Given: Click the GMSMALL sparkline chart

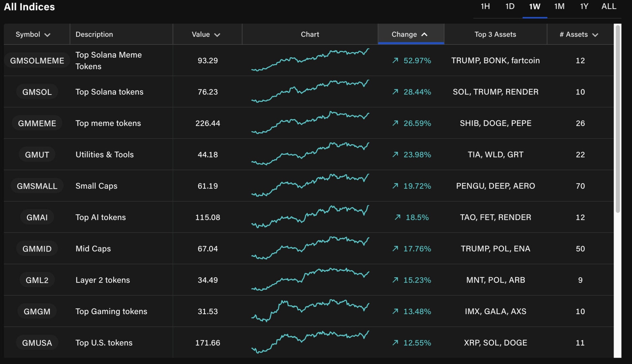Looking at the screenshot, I should click(x=310, y=185).
